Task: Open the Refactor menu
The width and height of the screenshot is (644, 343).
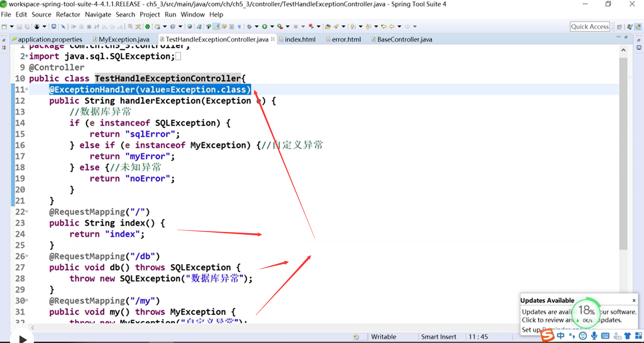Action: 68,15
